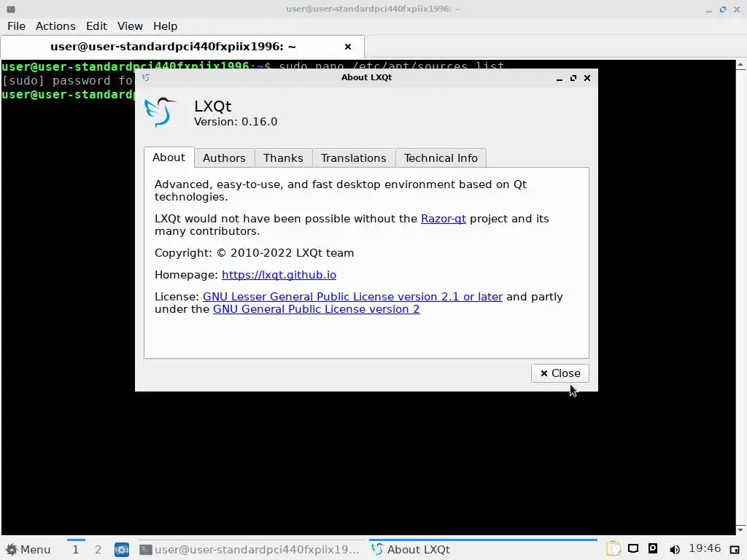Open the terminal View menu
747x560 pixels.
click(130, 26)
